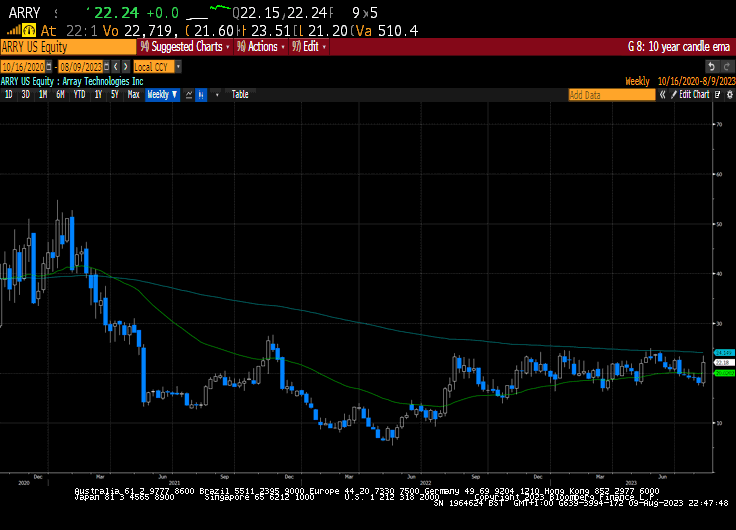Click the signal strength bars icon

tap(14, 31)
